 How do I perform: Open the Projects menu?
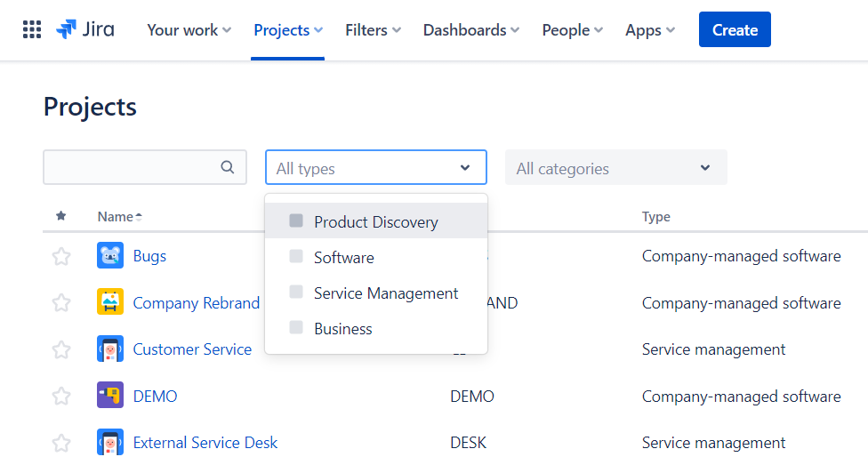[288, 30]
